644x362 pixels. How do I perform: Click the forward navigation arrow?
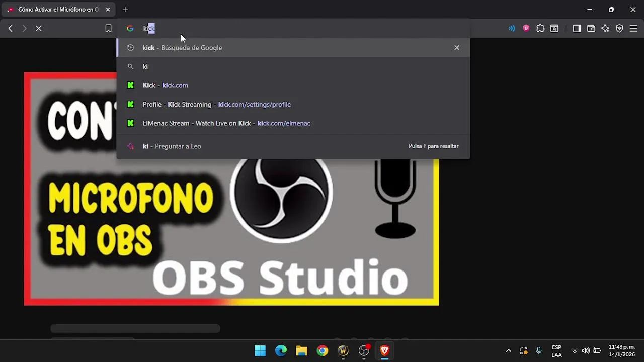click(x=24, y=29)
